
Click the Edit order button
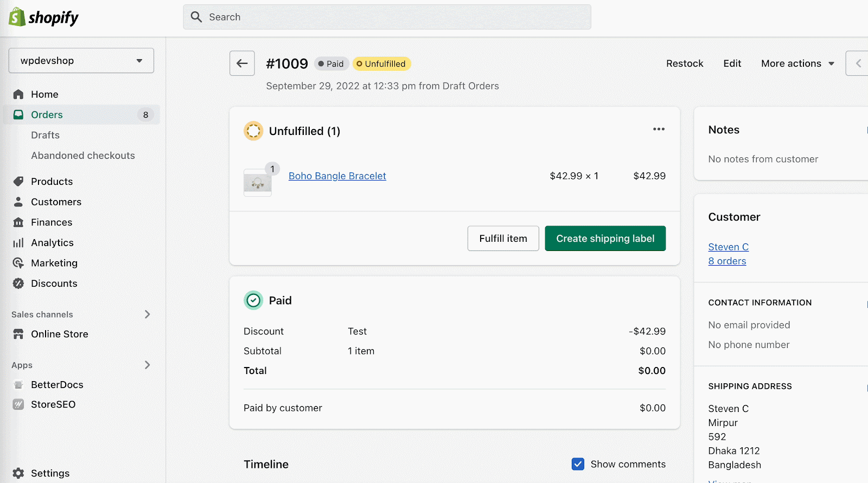point(732,63)
